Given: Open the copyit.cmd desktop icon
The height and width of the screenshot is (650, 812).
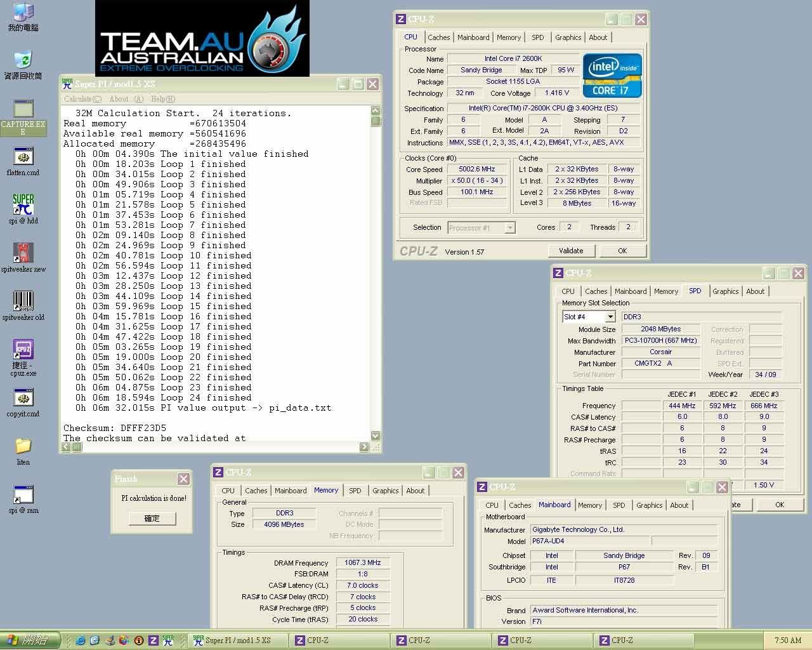Looking at the screenshot, I should point(23,399).
